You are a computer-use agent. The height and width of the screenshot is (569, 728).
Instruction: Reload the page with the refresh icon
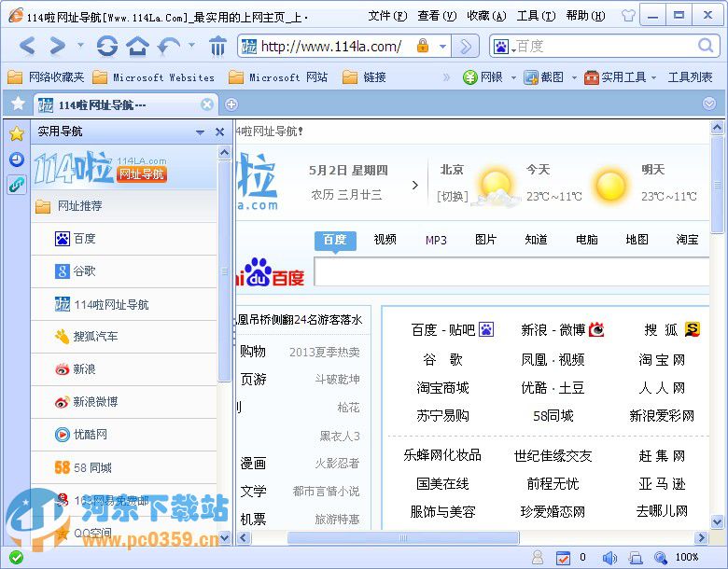click(107, 46)
